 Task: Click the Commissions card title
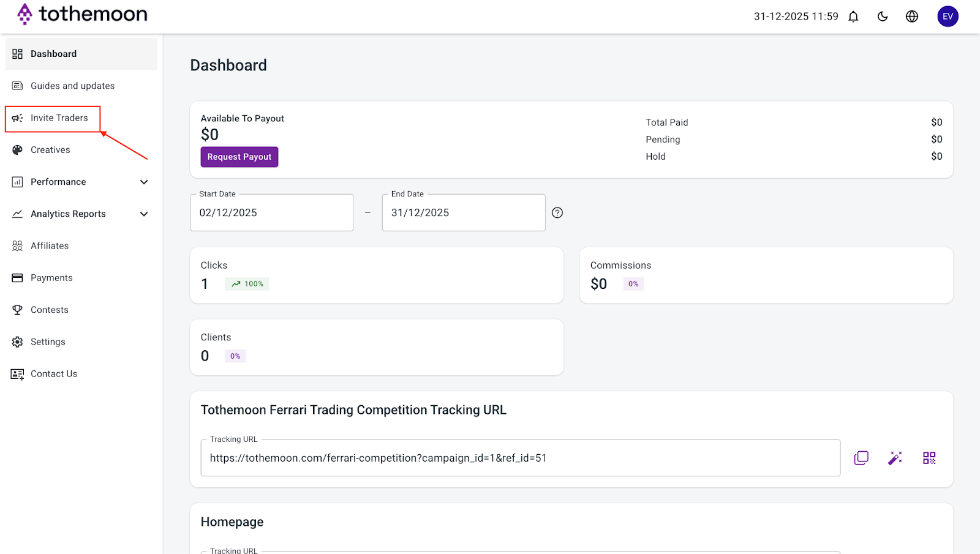(x=620, y=266)
